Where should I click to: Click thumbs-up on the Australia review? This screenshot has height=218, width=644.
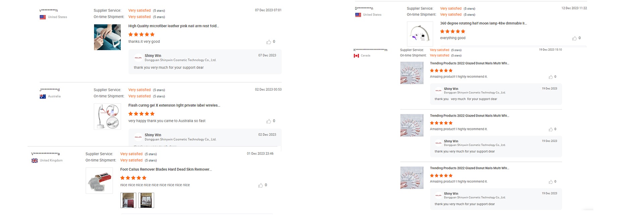(x=269, y=121)
